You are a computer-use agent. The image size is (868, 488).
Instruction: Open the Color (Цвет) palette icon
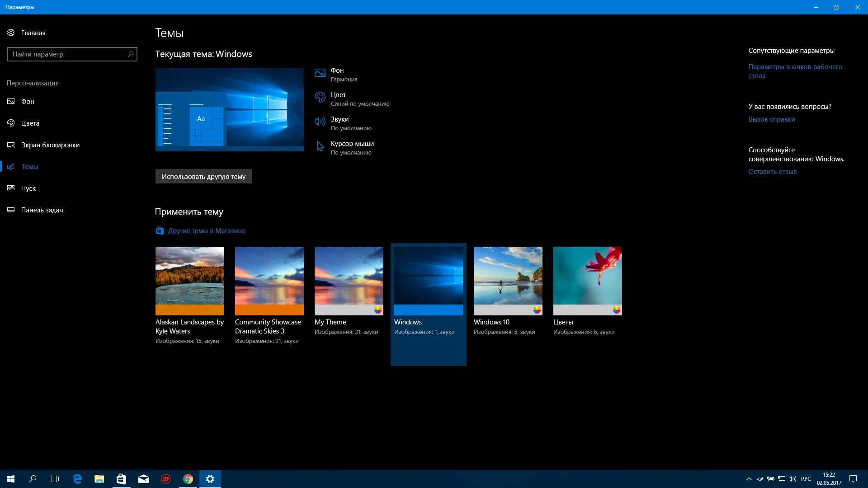[320, 98]
